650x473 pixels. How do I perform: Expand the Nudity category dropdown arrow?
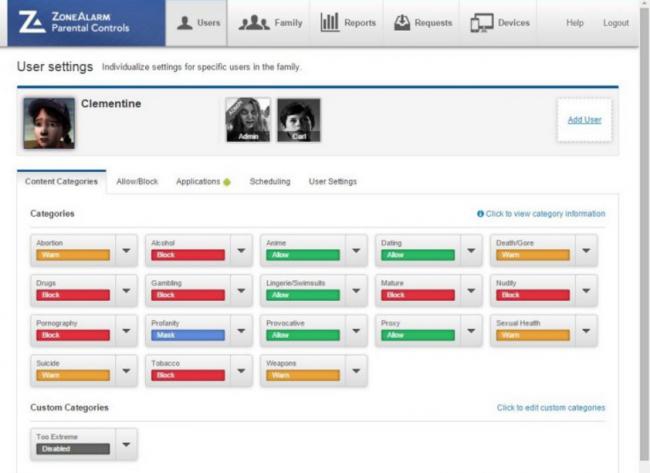pos(586,291)
